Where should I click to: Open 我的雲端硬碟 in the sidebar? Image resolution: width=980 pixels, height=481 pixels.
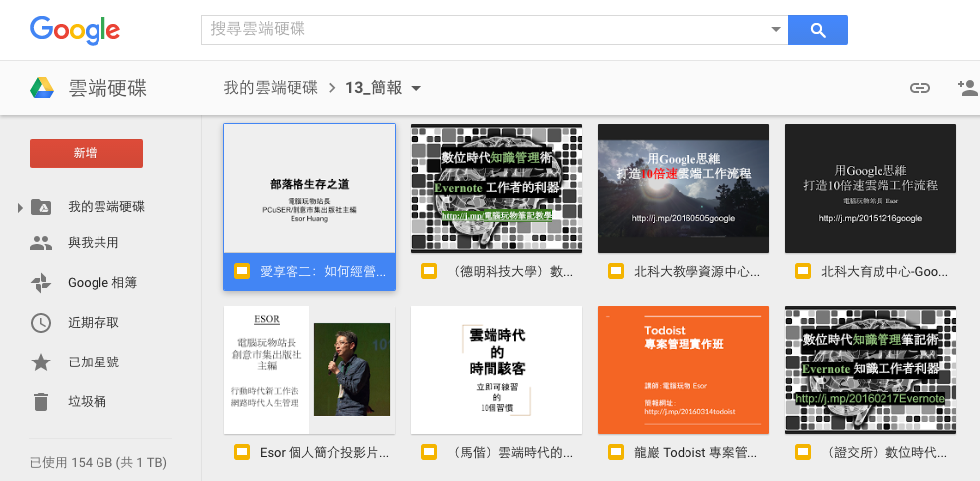coord(106,207)
